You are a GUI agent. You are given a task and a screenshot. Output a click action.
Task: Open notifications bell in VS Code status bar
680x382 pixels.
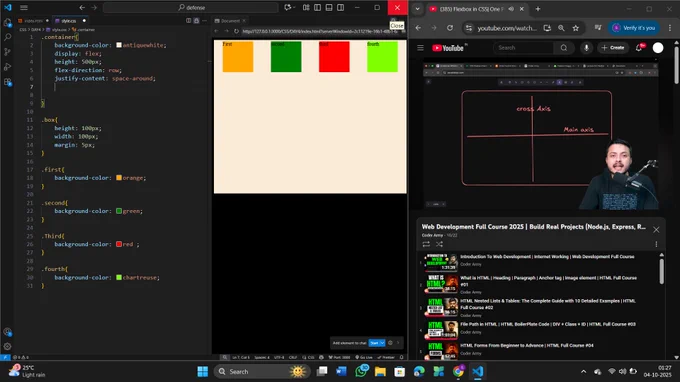401,357
